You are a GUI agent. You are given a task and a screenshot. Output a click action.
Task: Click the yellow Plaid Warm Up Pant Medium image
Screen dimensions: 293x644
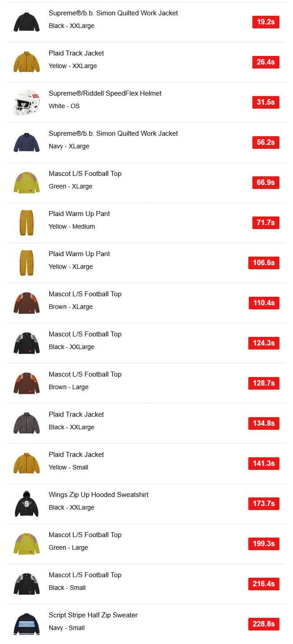pyautogui.click(x=27, y=223)
